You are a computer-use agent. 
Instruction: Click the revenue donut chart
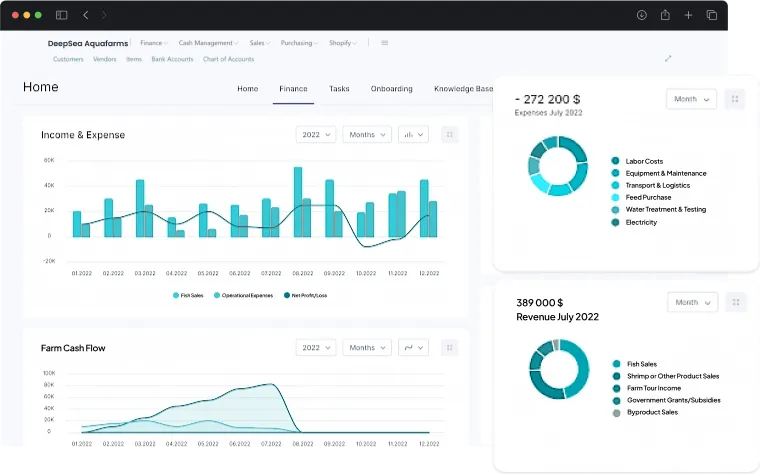[559, 369]
